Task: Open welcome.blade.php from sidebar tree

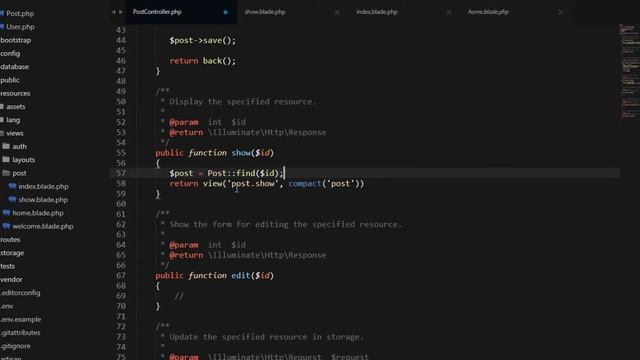Action: click(42, 226)
